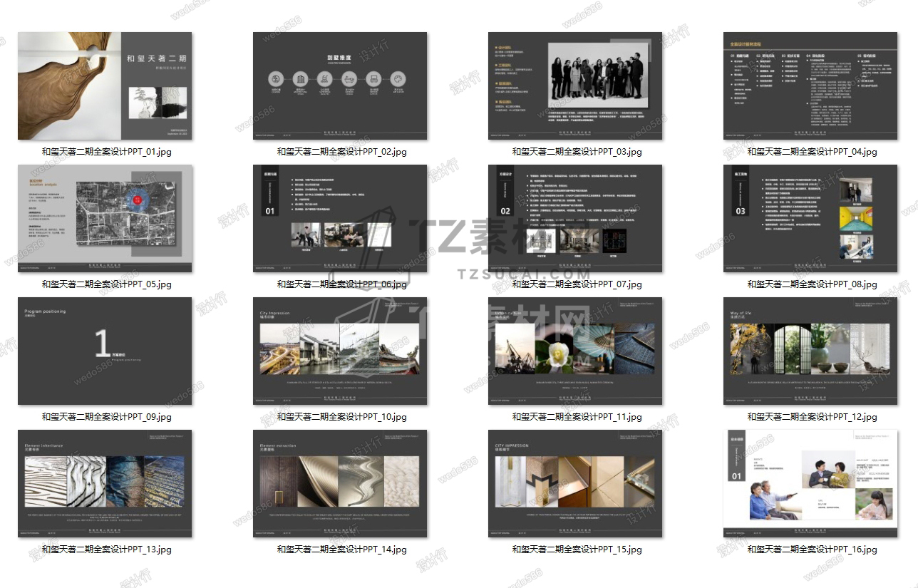
Task: Select thumbnail of 和玺天著二期全案设计PPT_04.jpg
Action: point(810,86)
